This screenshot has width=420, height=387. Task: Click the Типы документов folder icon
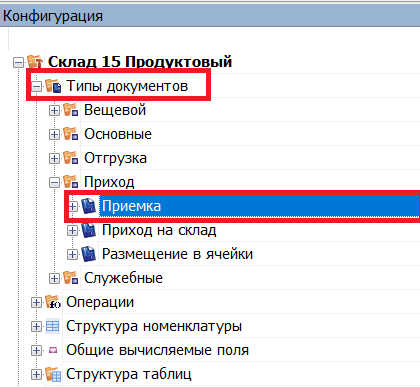53,86
